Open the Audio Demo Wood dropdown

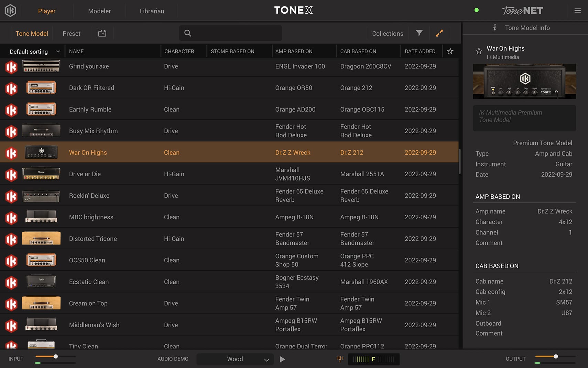(x=235, y=359)
